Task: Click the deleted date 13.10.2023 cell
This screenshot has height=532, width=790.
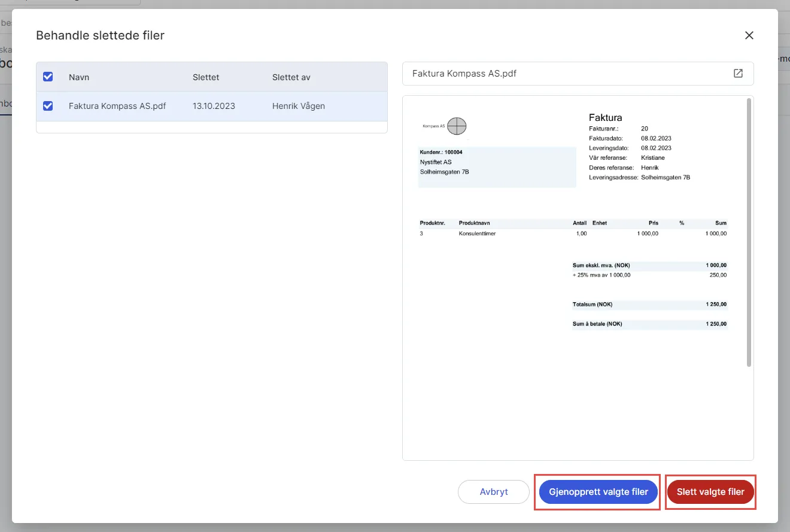Action: [x=214, y=106]
